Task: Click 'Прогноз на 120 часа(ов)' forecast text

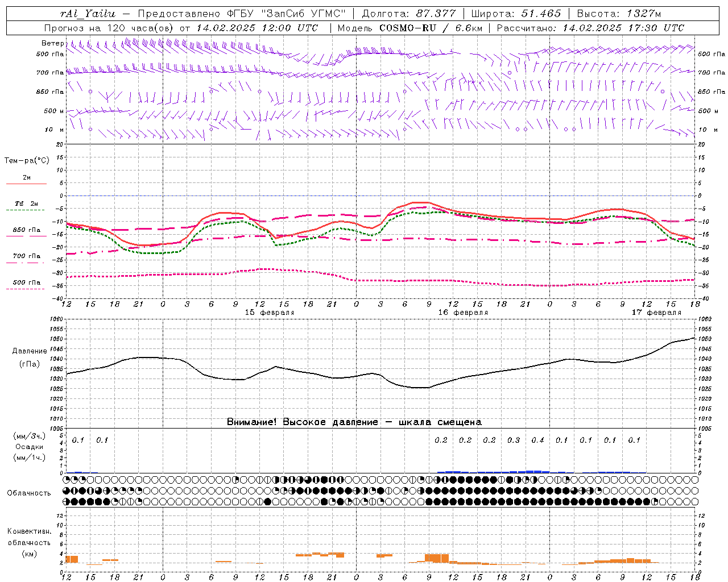Action: (x=109, y=28)
